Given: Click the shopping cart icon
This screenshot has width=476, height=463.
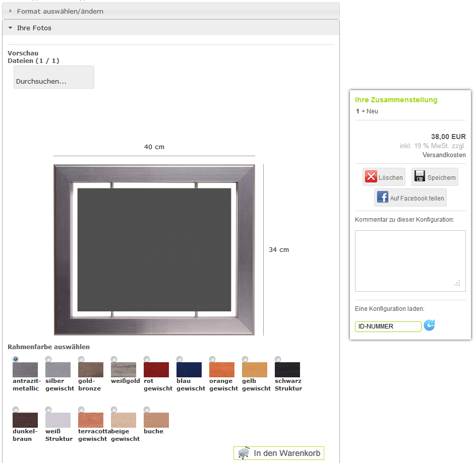Looking at the screenshot, I should [x=244, y=453].
